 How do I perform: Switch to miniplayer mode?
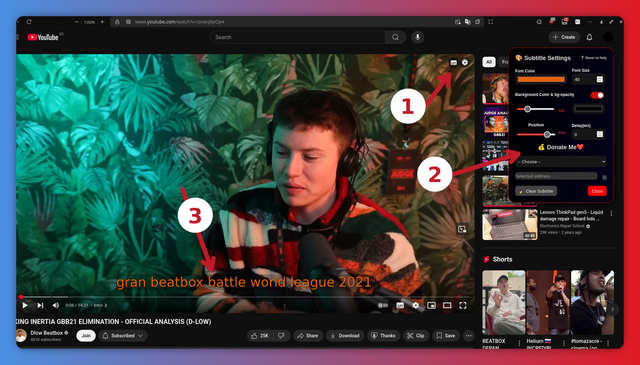tap(431, 305)
